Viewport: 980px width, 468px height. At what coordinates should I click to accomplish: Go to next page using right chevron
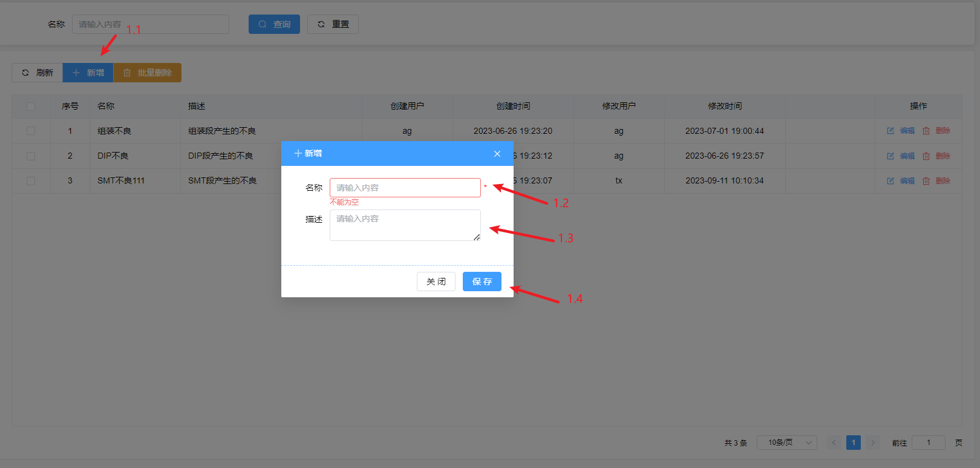[873, 443]
